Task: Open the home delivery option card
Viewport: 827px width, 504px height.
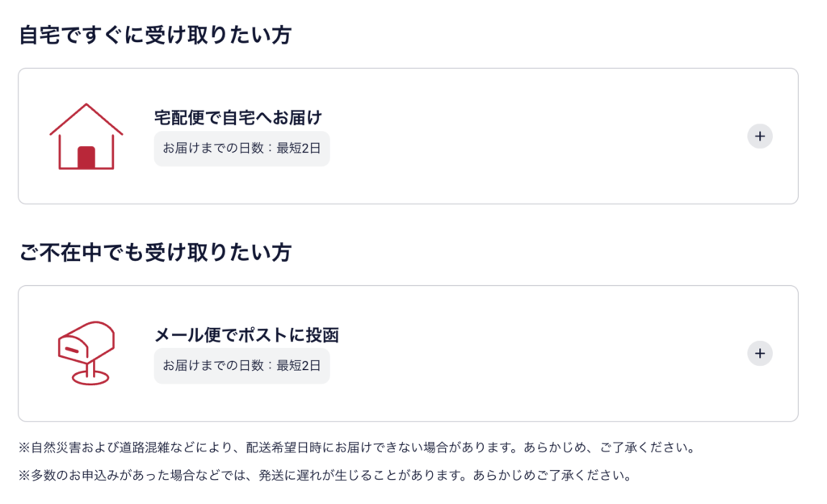Action: [413, 136]
